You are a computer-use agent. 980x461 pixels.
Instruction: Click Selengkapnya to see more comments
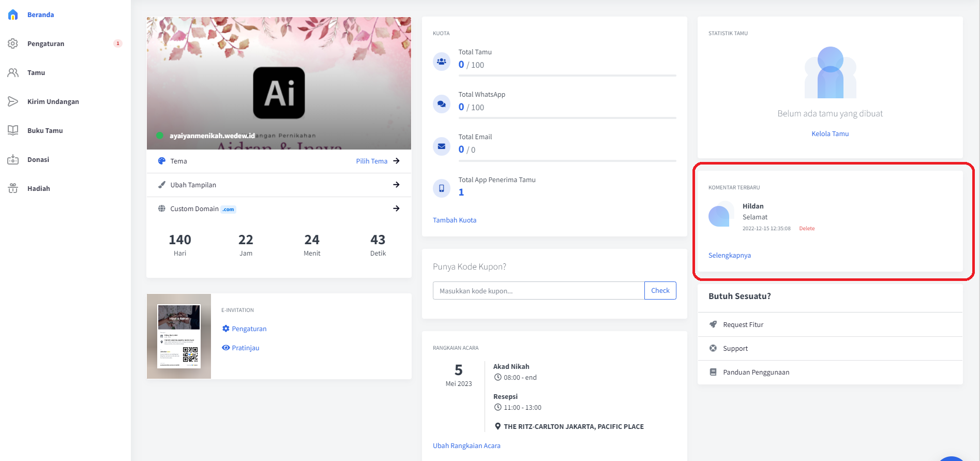[729, 255]
